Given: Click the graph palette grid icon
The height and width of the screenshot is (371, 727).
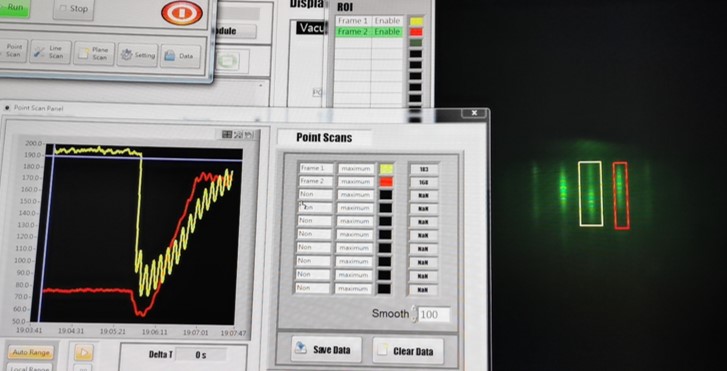Looking at the screenshot, I should click(227, 134).
